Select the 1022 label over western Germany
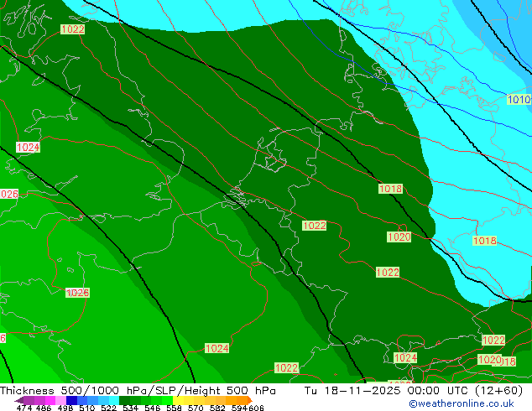This screenshot has width=532, height=411. pos(314,226)
